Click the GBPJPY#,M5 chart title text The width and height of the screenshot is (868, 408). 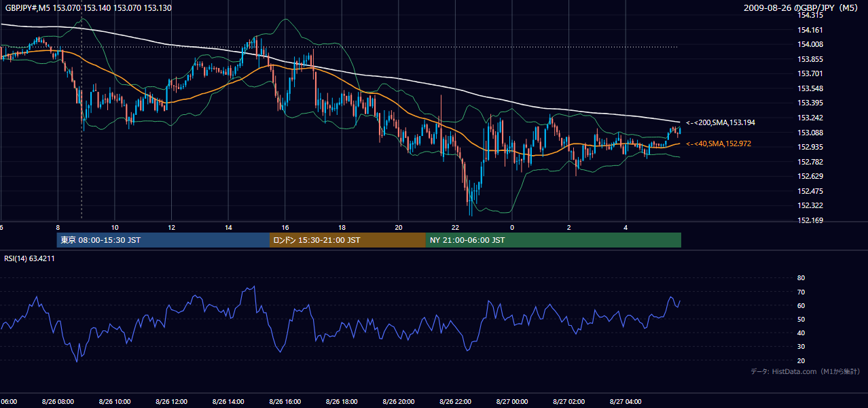coord(87,8)
